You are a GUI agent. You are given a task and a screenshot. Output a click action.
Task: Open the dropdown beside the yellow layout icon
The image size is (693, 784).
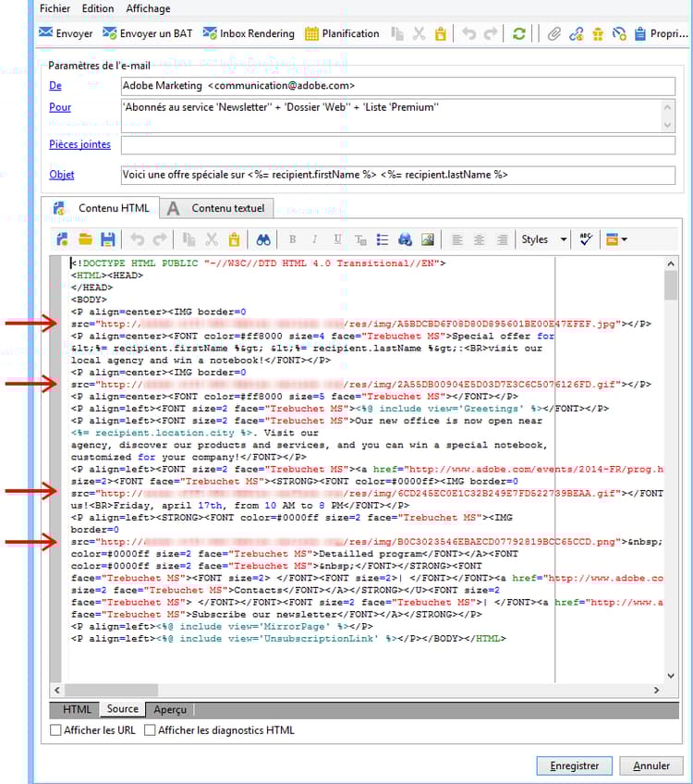point(625,239)
